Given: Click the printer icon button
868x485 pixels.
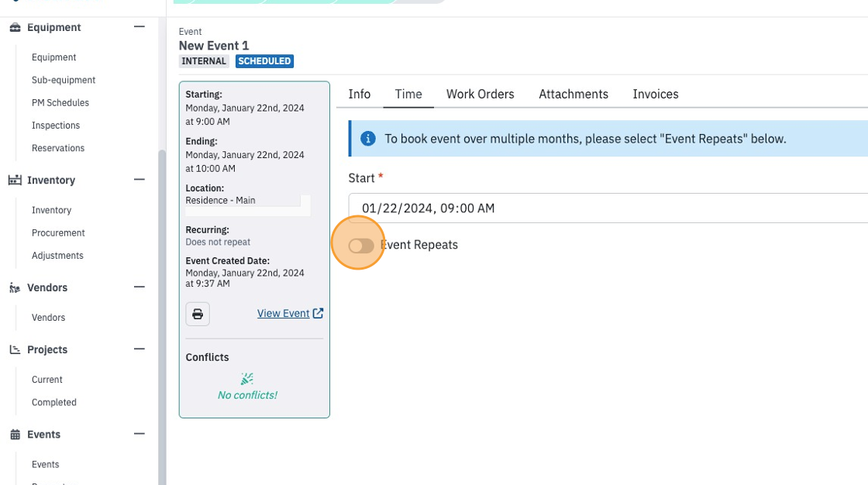Looking at the screenshot, I should [198, 314].
